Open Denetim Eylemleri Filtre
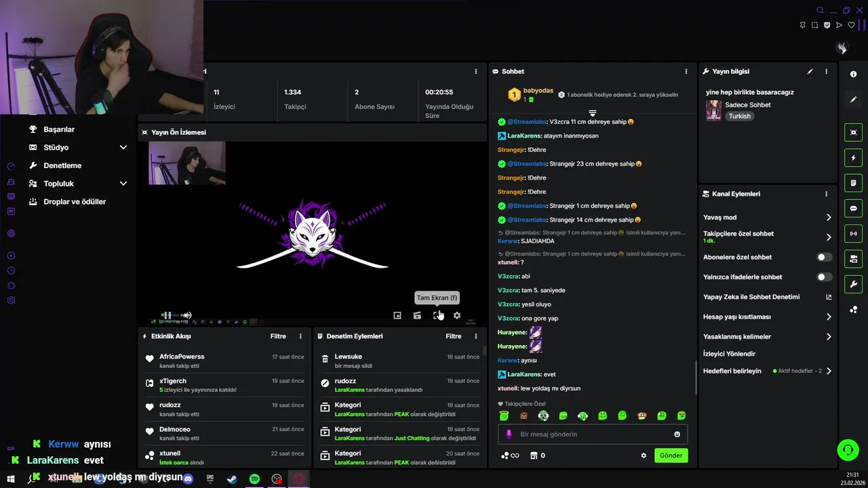Image resolution: width=868 pixels, height=488 pixels. (454, 336)
